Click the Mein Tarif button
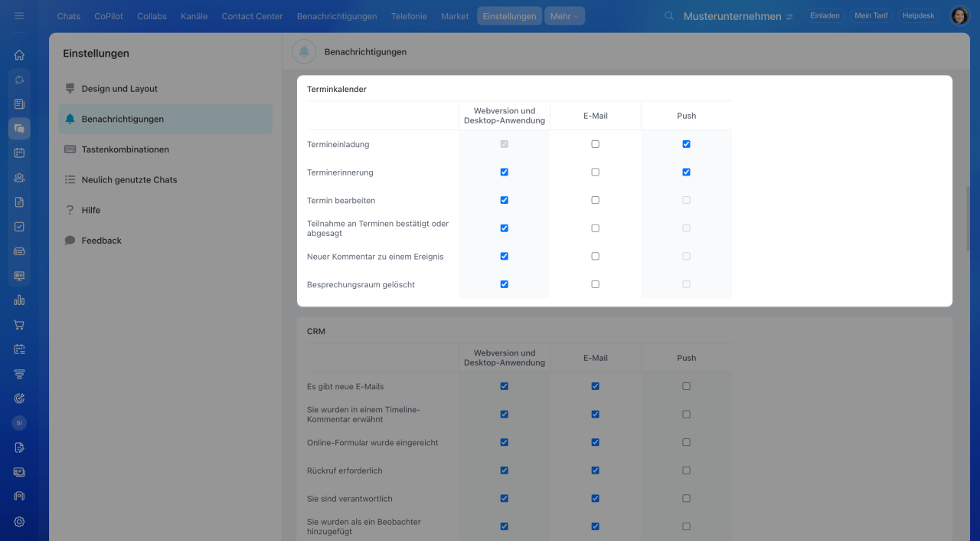The image size is (980, 541). coord(871,15)
